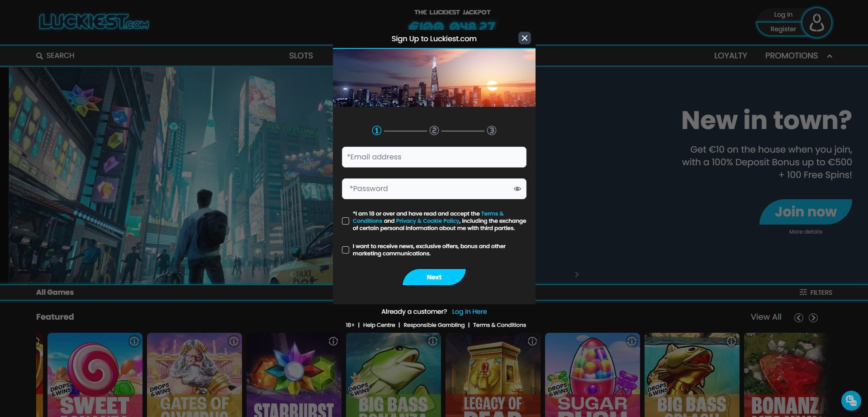The width and height of the screenshot is (868, 417).
Task: Click the search magnifier icon
Action: pos(39,56)
